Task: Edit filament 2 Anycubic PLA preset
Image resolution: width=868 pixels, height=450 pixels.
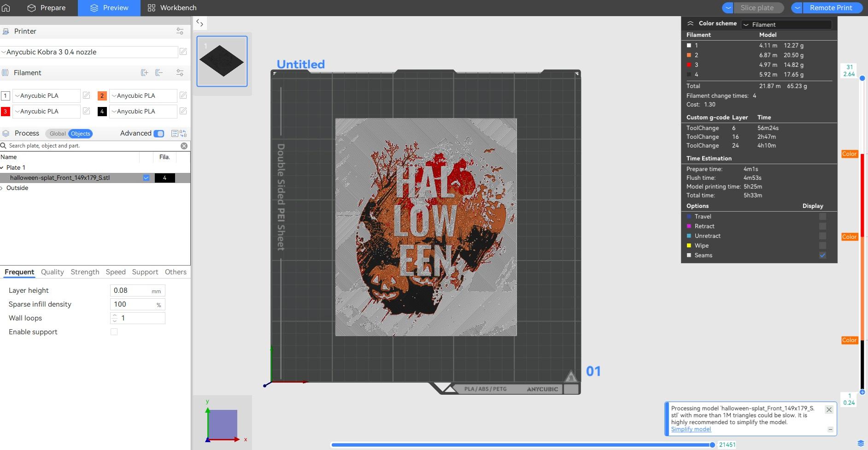Action: click(183, 95)
